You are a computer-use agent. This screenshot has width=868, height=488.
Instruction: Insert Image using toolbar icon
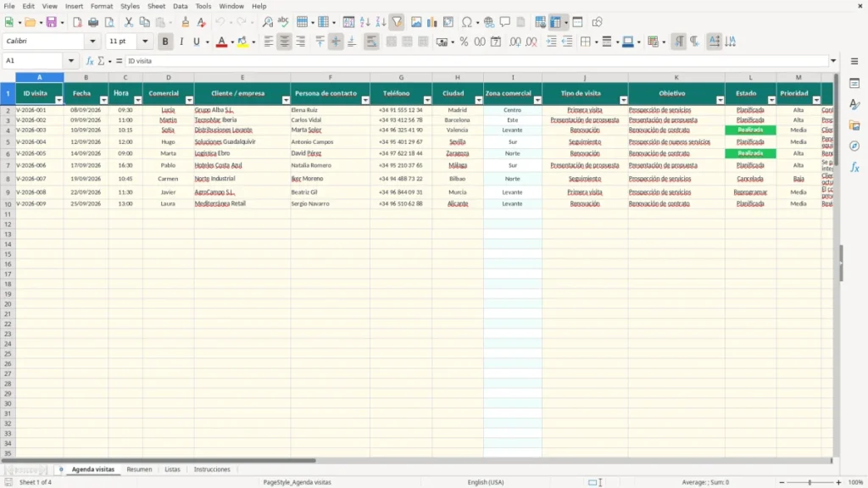coord(416,22)
